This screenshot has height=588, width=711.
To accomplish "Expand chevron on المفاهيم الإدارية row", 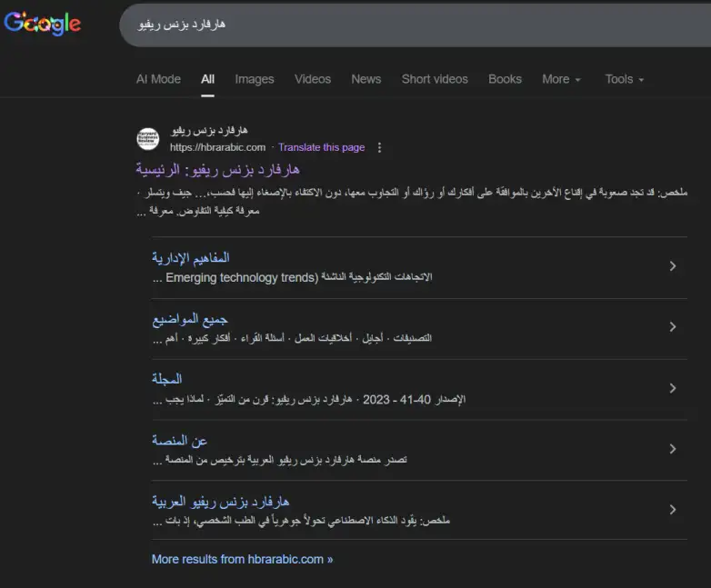I will coord(673,266).
